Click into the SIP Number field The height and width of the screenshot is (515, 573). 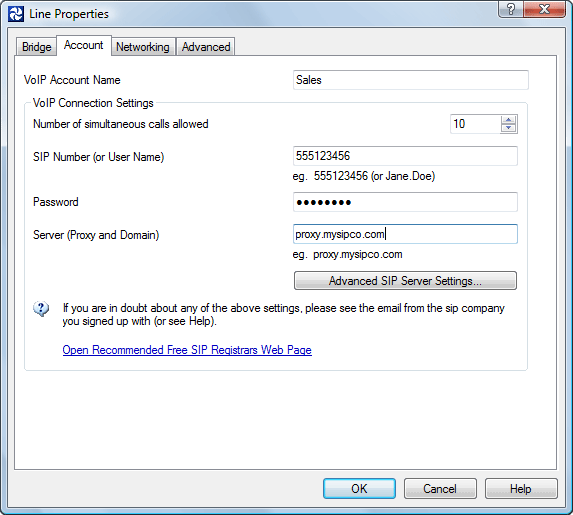405,156
